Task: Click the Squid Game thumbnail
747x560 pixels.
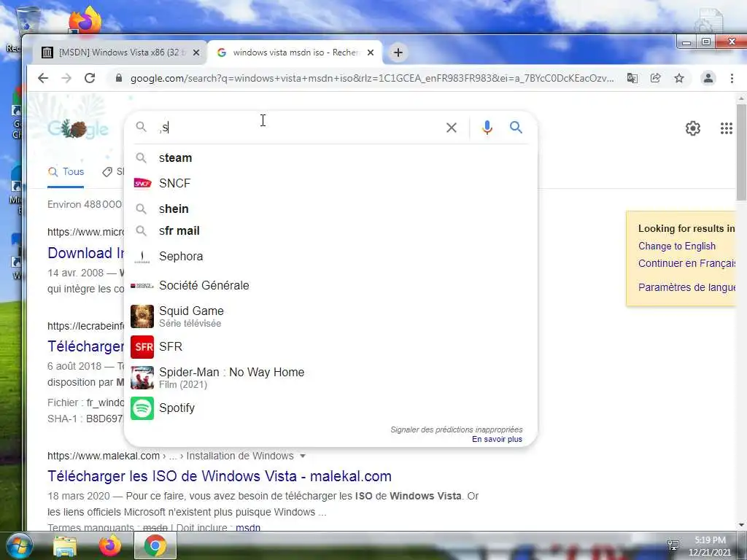Action: 142,316
